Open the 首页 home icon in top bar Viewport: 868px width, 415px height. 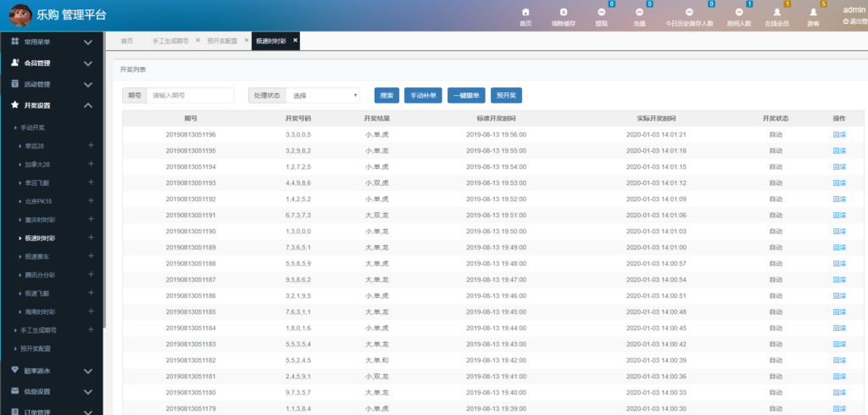(526, 12)
